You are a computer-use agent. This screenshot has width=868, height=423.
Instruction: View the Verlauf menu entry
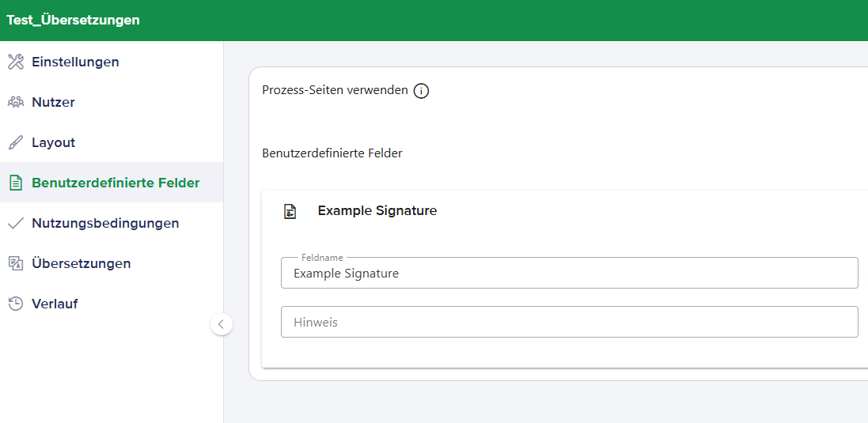point(55,304)
